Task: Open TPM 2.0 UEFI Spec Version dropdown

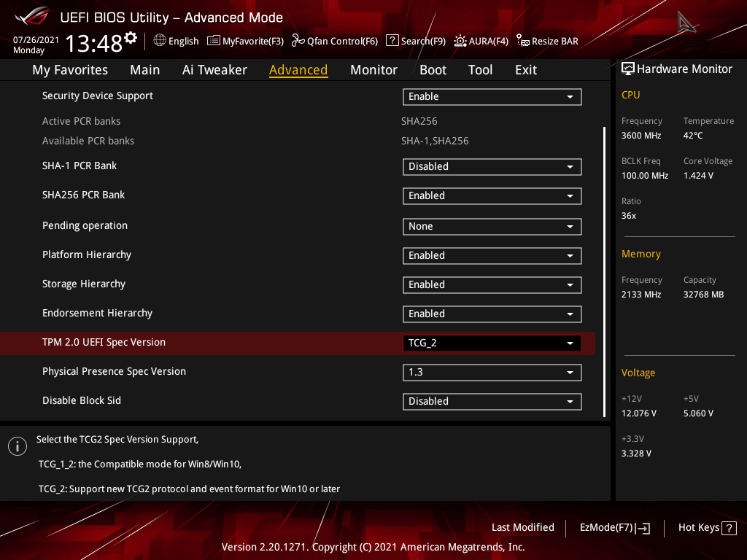Action: pyautogui.click(x=492, y=343)
